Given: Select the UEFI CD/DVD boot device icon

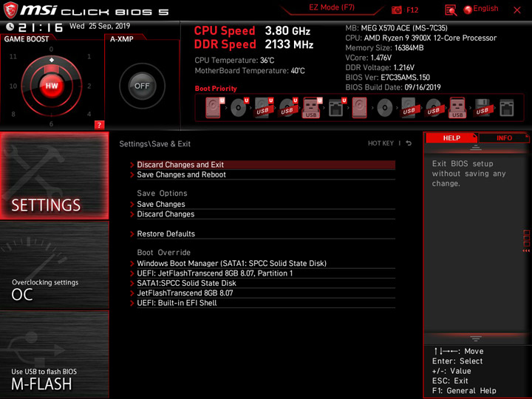Looking at the screenshot, I should pos(239,108).
